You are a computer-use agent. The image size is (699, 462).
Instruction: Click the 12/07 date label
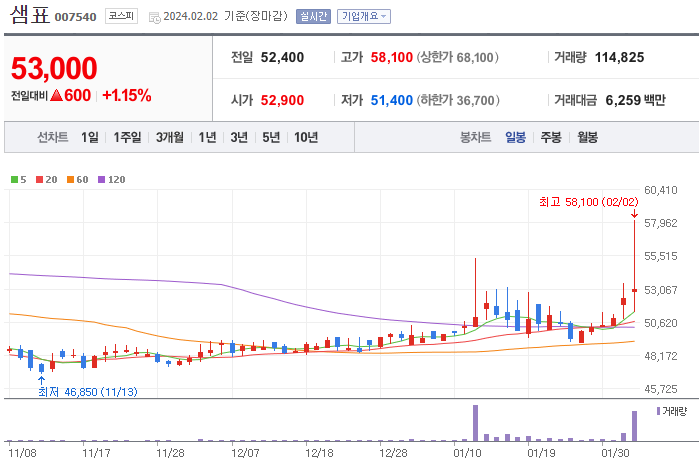point(245,453)
